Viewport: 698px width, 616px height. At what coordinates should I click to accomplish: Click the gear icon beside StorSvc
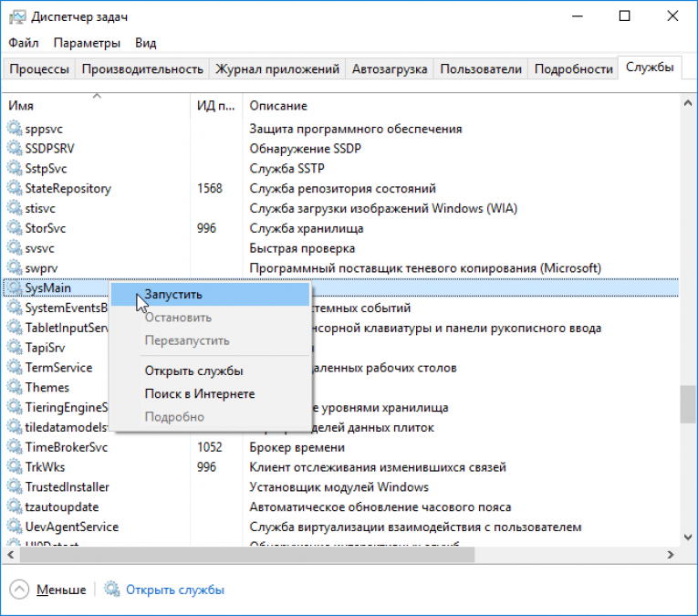coord(15,228)
